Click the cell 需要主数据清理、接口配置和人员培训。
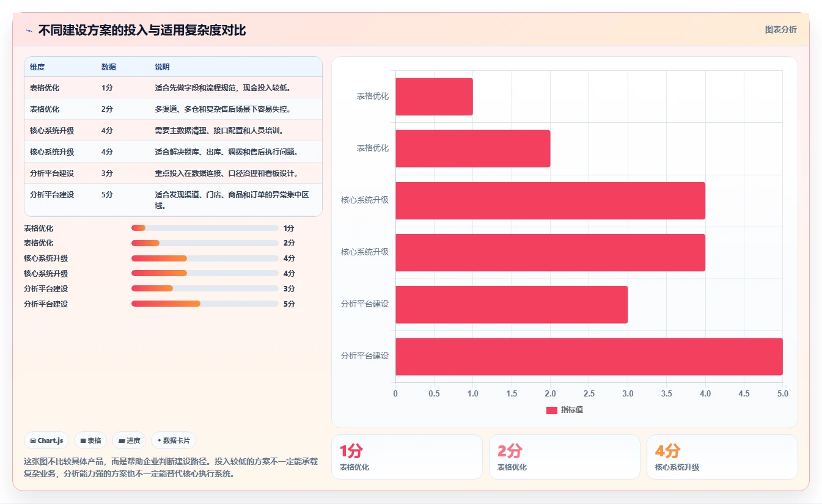 pyautogui.click(x=219, y=131)
